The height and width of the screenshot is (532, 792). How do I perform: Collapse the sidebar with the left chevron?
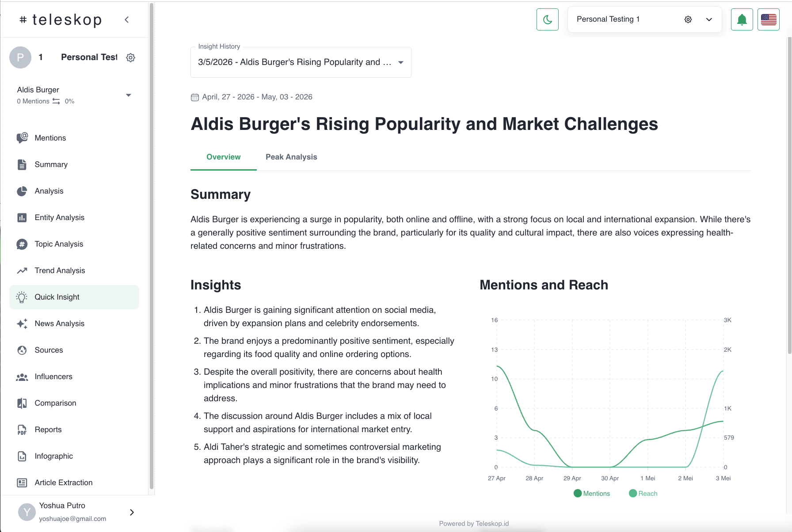(127, 19)
